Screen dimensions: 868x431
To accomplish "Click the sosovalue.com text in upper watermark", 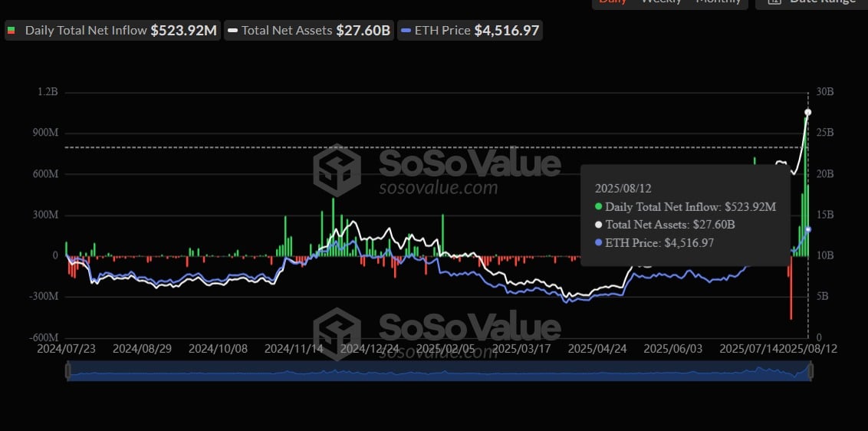I will coord(438,188).
